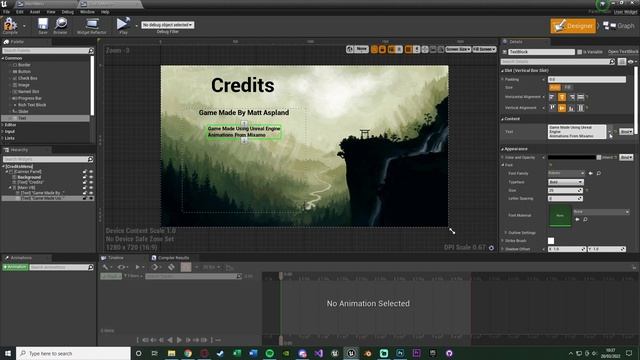640x360 pixels.
Task: Set horizontal alignment to fill
Action: point(580,97)
